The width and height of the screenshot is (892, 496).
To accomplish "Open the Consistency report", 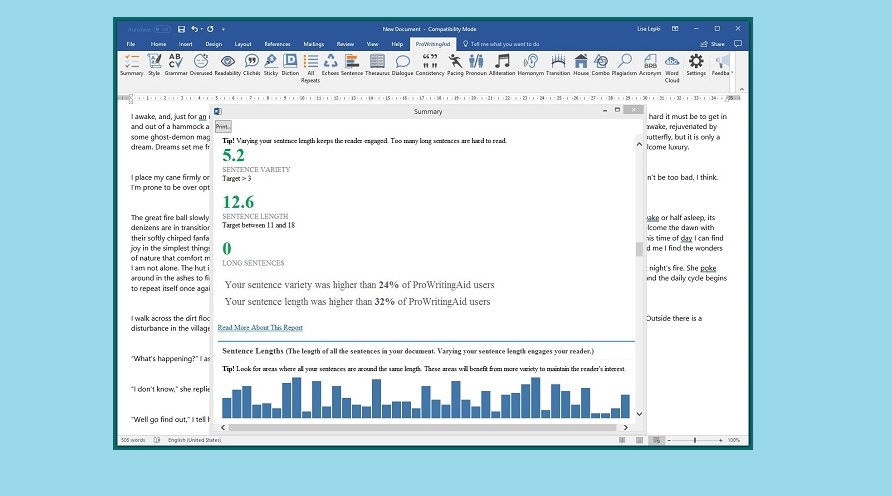I will pos(430,65).
